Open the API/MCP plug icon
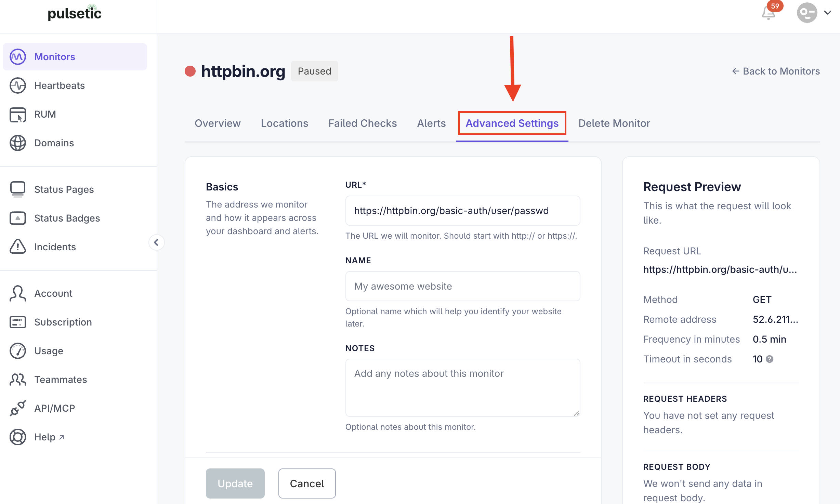840x504 pixels. pos(18,408)
